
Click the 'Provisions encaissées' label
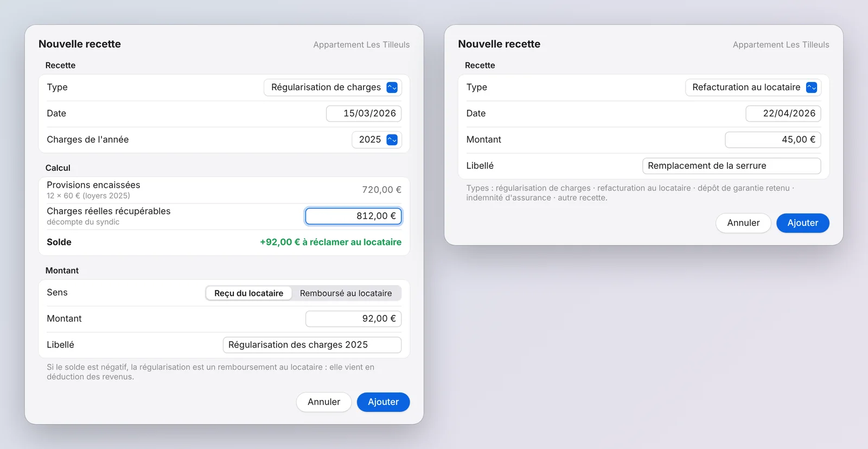93,185
